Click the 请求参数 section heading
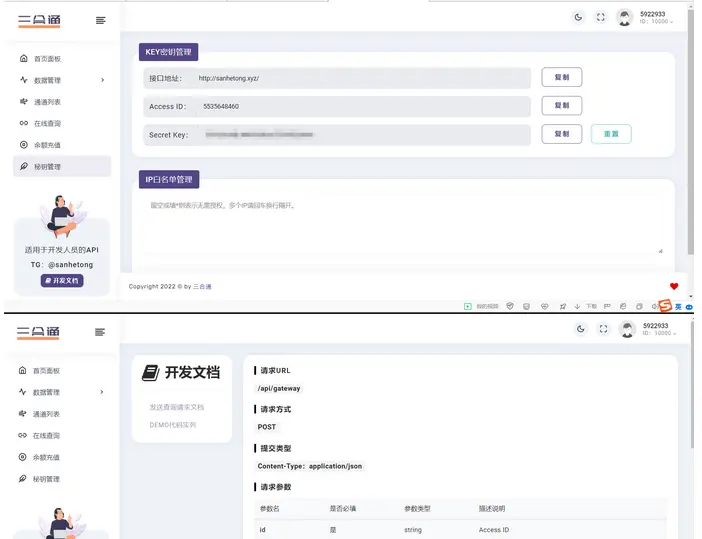Screen dimensions: 702x539 (276, 487)
